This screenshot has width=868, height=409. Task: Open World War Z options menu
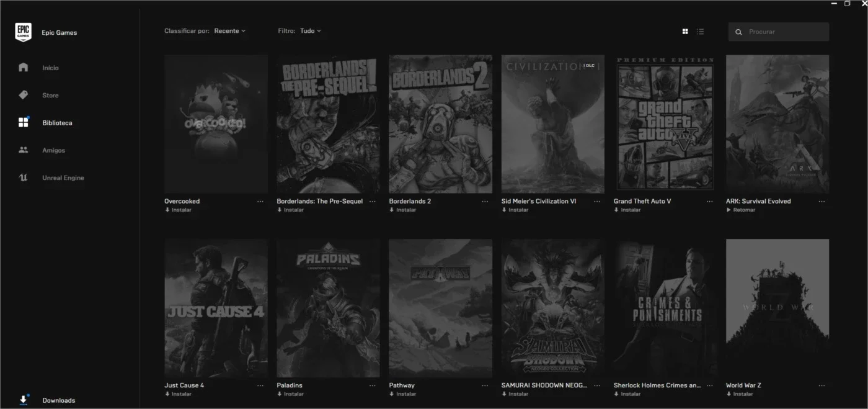[x=821, y=385]
